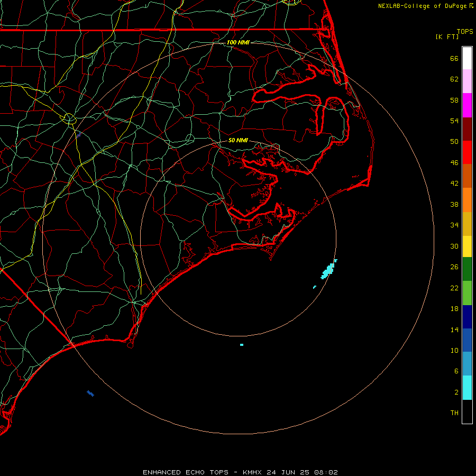The height and width of the screenshot is (476, 476).
Task: Click the '42' scale label
Action: [454, 184]
